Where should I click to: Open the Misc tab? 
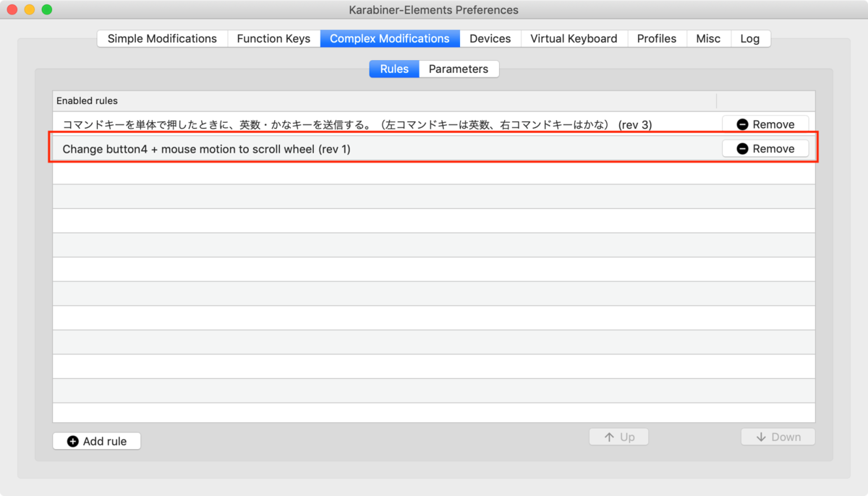click(708, 38)
